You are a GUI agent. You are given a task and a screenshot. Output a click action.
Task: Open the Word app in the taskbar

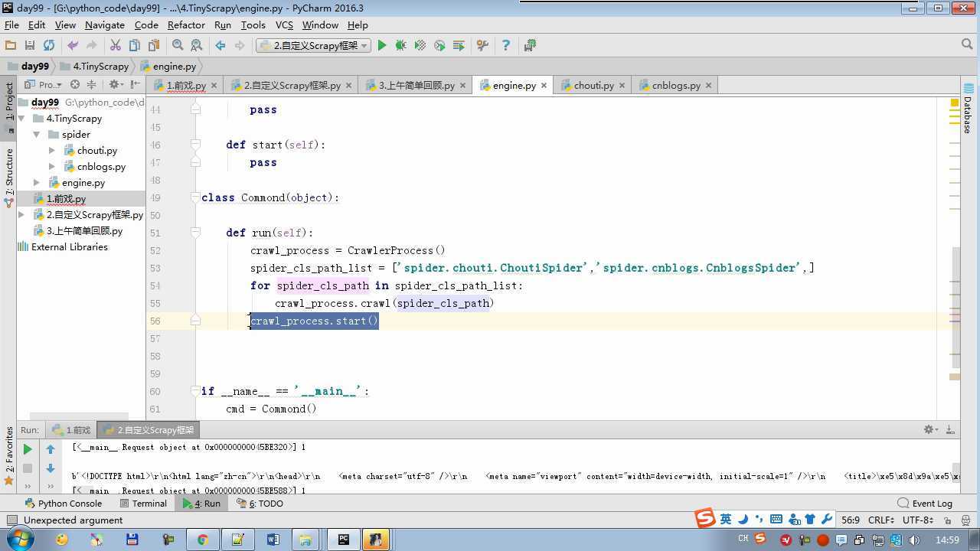[x=273, y=540]
